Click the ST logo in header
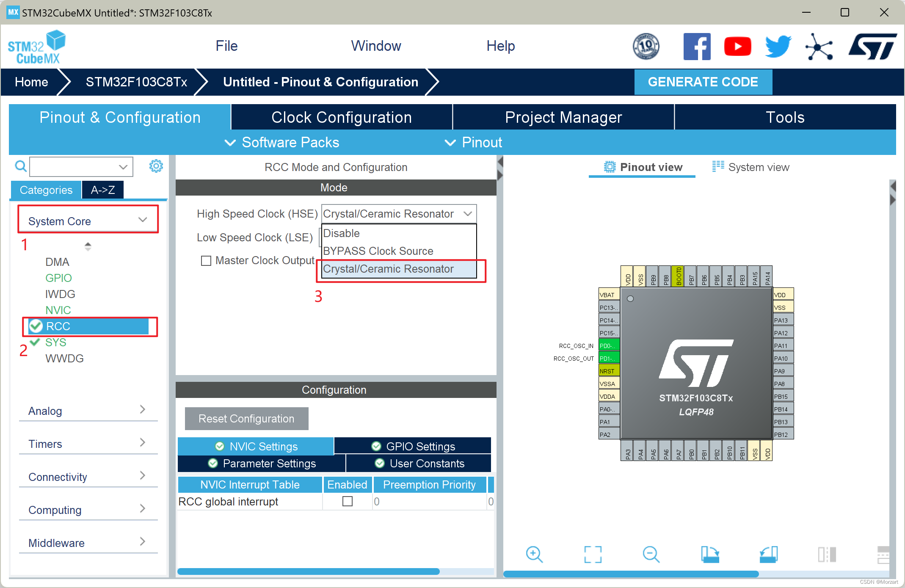The image size is (905, 588). pos(873,47)
